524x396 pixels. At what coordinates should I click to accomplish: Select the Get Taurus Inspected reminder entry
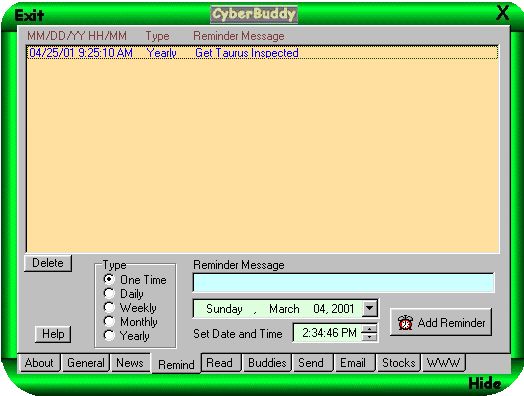(262, 53)
